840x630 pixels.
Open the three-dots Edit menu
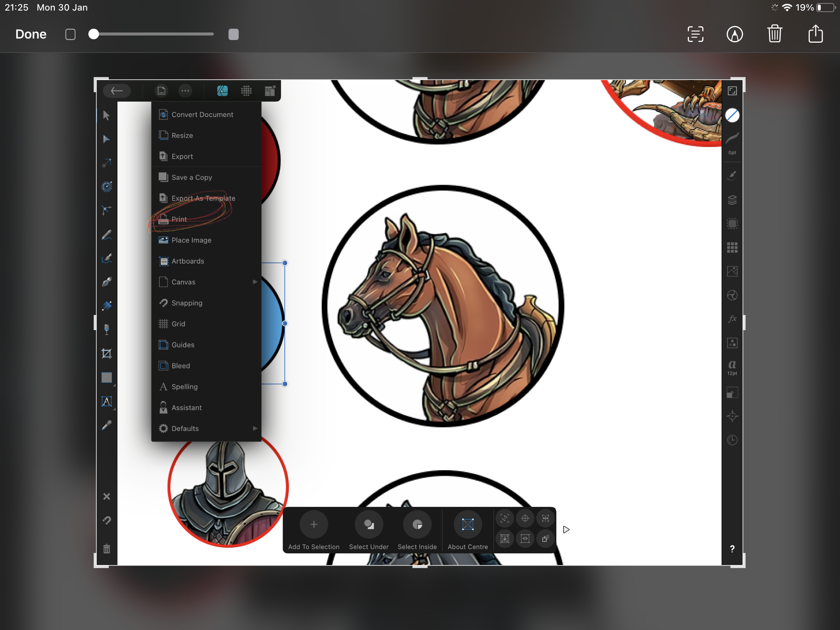(x=185, y=91)
